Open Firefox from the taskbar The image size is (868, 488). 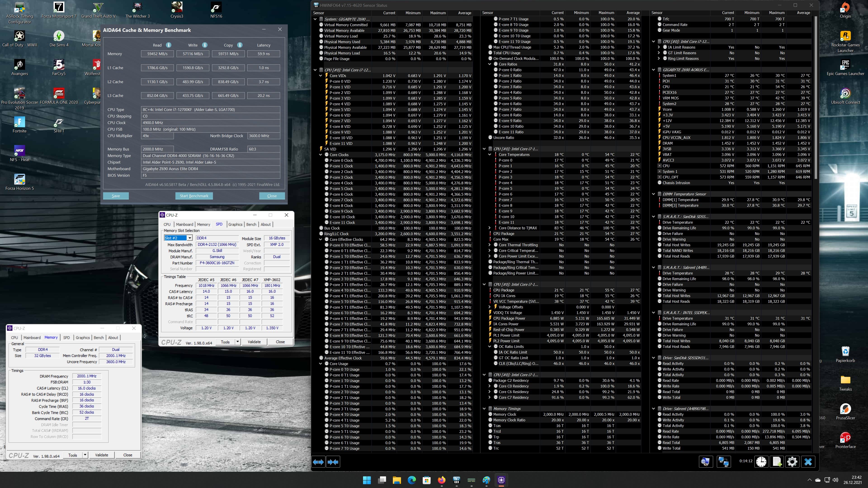click(x=441, y=480)
